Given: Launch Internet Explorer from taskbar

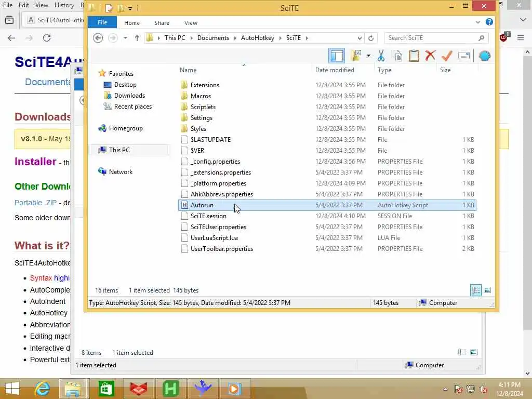Looking at the screenshot, I should pyautogui.click(x=43, y=389).
